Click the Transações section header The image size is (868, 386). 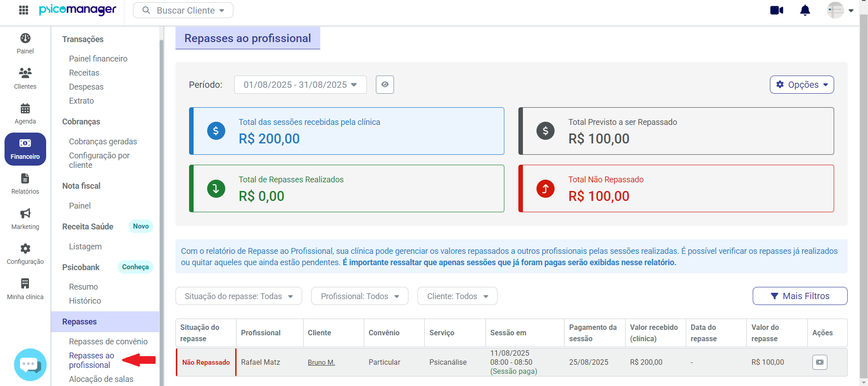(x=83, y=39)
